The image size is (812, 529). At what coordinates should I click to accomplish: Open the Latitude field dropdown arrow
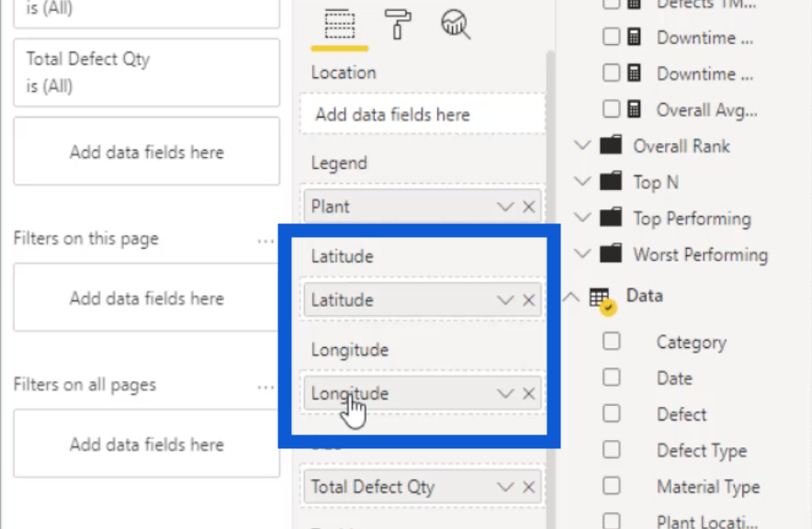pos(505,300)
